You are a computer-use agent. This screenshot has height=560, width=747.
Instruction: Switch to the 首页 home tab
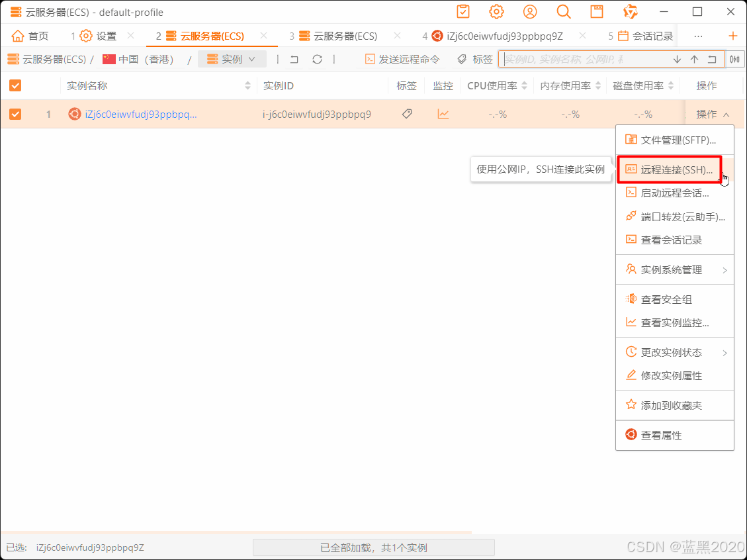tap(30, 36)
